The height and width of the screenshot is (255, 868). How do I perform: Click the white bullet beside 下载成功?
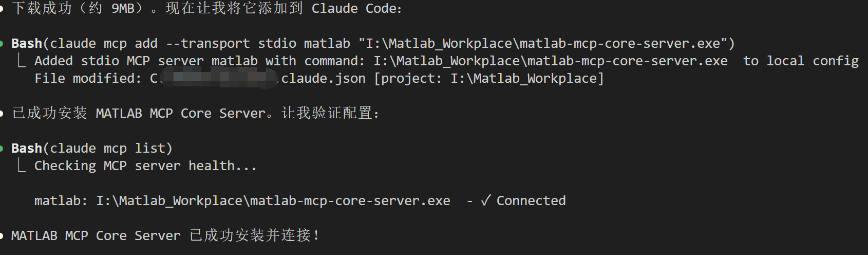(2, 8)
